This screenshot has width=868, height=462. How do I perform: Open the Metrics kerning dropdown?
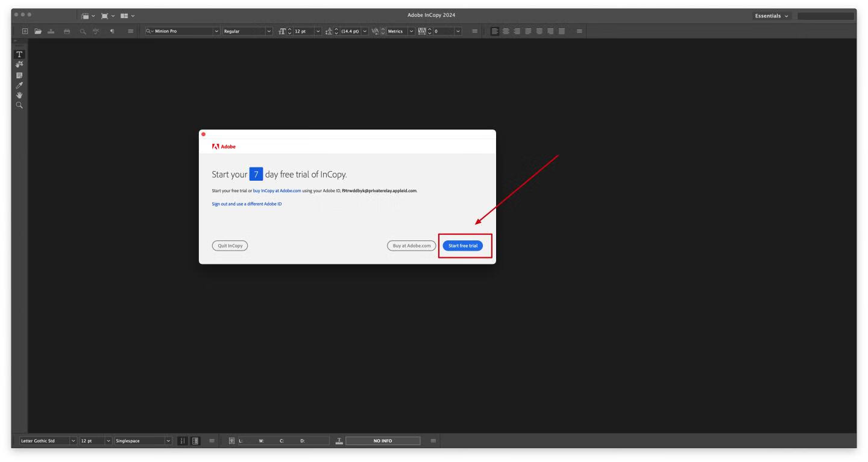tap(412, 31)
